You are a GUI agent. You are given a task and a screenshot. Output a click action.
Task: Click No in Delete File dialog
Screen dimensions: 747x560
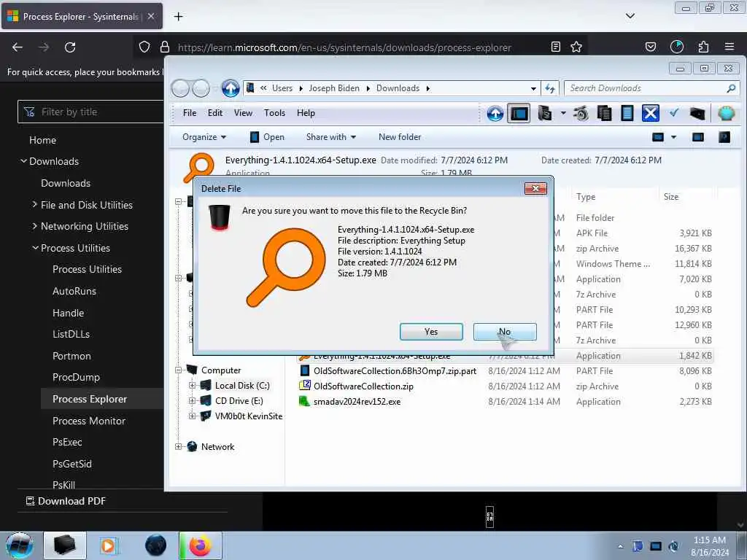[505, 332]
